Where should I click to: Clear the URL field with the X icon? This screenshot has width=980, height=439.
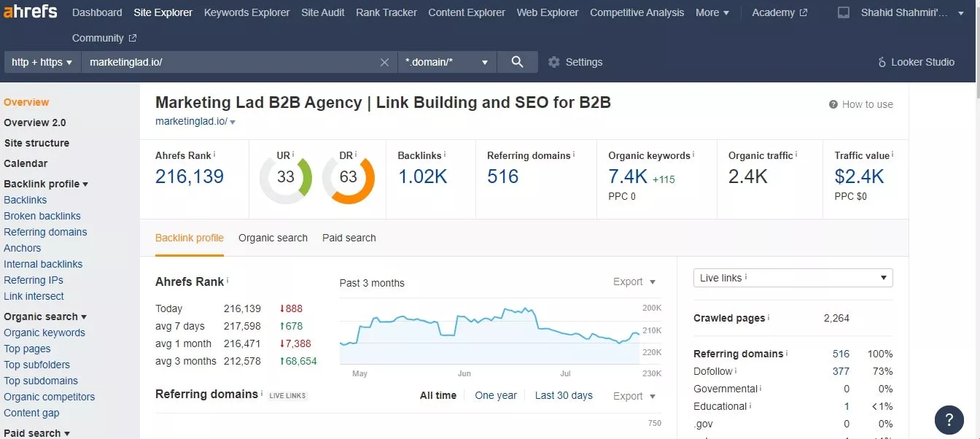(384, 62)
